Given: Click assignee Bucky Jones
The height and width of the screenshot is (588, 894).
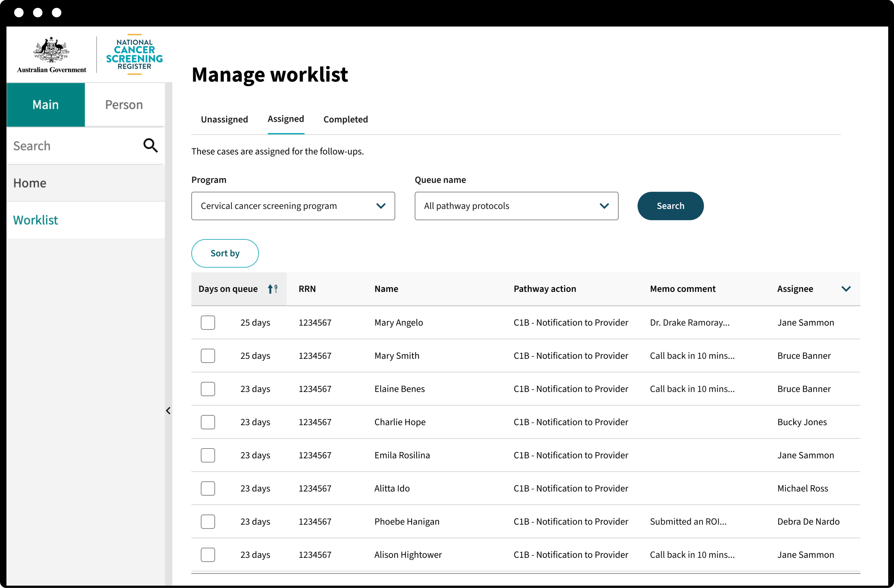Looking at the screenshot, I should click(x=802, y=422).
